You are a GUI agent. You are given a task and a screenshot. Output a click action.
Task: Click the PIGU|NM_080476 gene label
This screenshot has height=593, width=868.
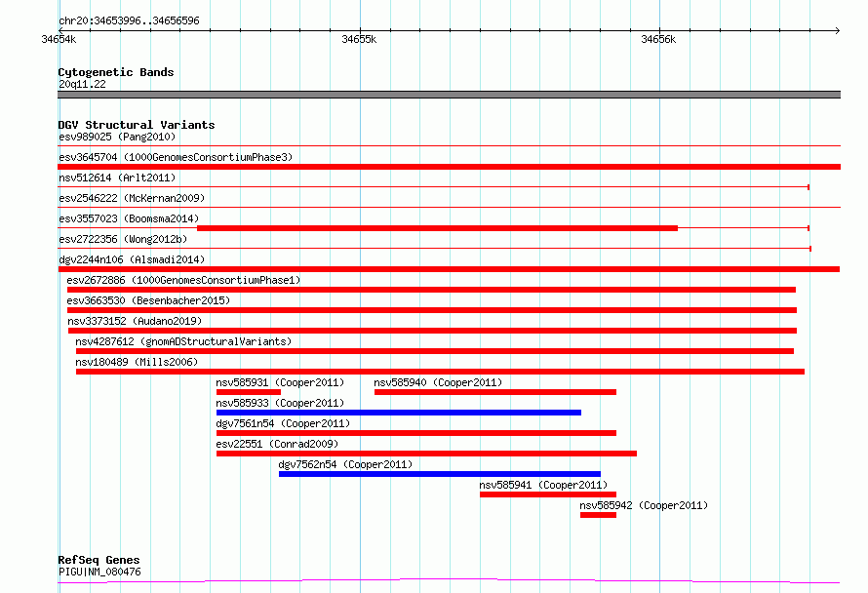coord(99,572)
